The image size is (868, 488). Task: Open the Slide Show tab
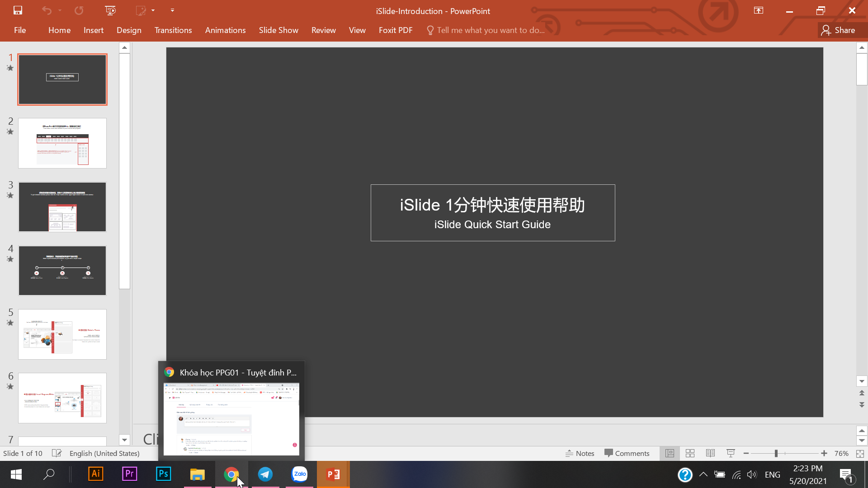(x=278, y=30)
